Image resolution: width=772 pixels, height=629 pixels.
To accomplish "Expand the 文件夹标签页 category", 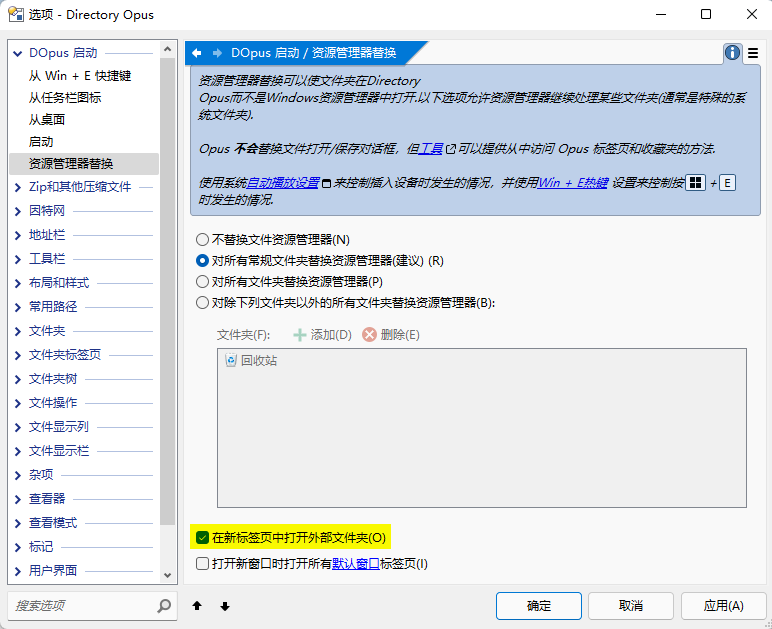I will pyautogui.click(x=18, y=355).
